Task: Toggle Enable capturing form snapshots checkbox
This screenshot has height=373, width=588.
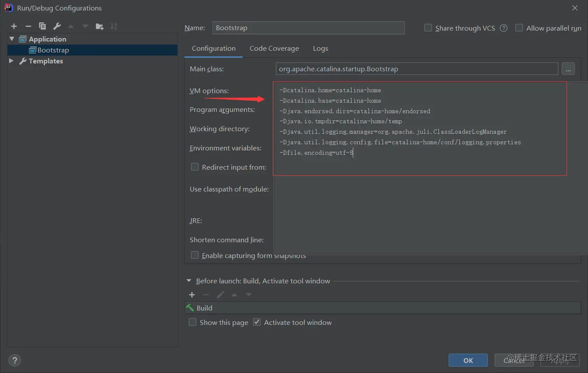Action: [195, 255]
